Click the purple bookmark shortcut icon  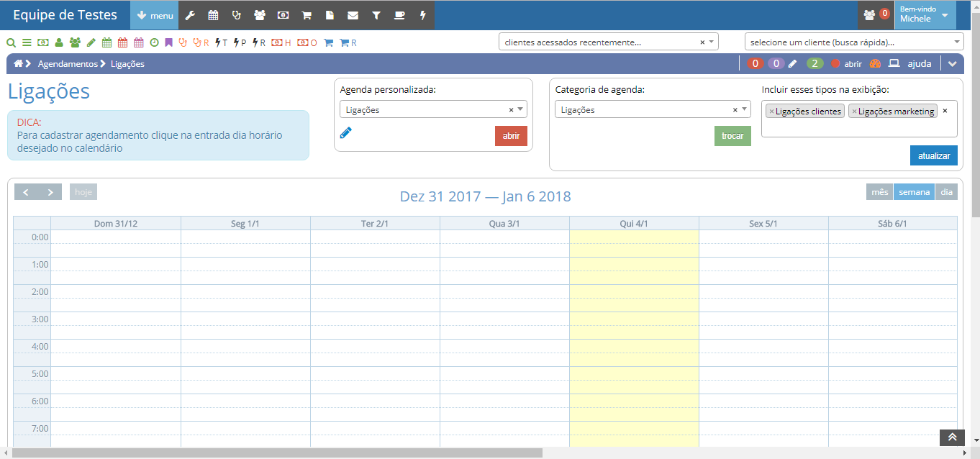(168, 42)
